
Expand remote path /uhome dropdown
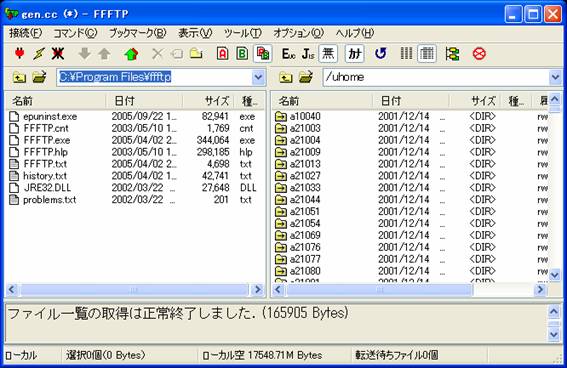click(x=555, y=77)
